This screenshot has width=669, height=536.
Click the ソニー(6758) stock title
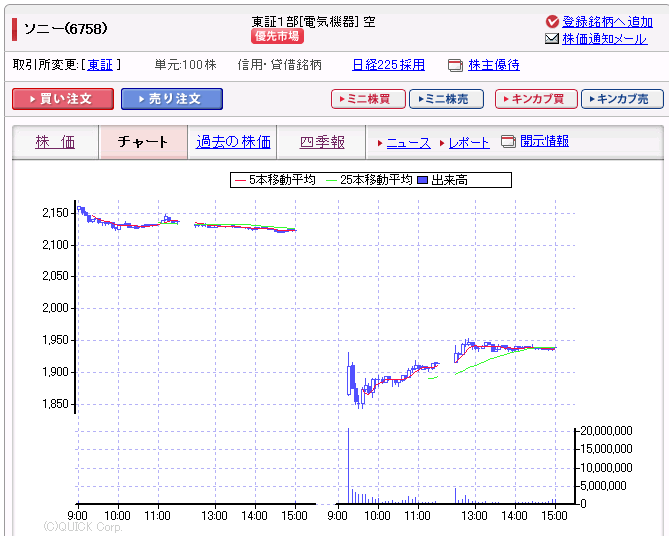click(x=66, y=29)
